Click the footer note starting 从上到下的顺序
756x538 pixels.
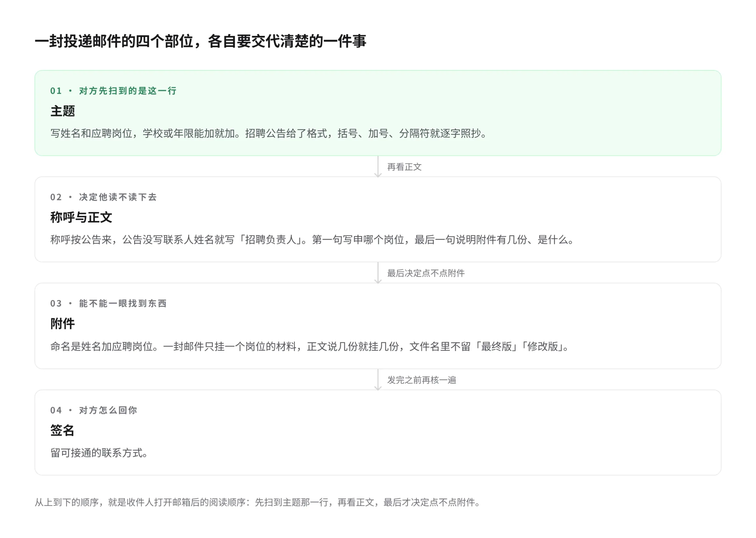[258, 502]
